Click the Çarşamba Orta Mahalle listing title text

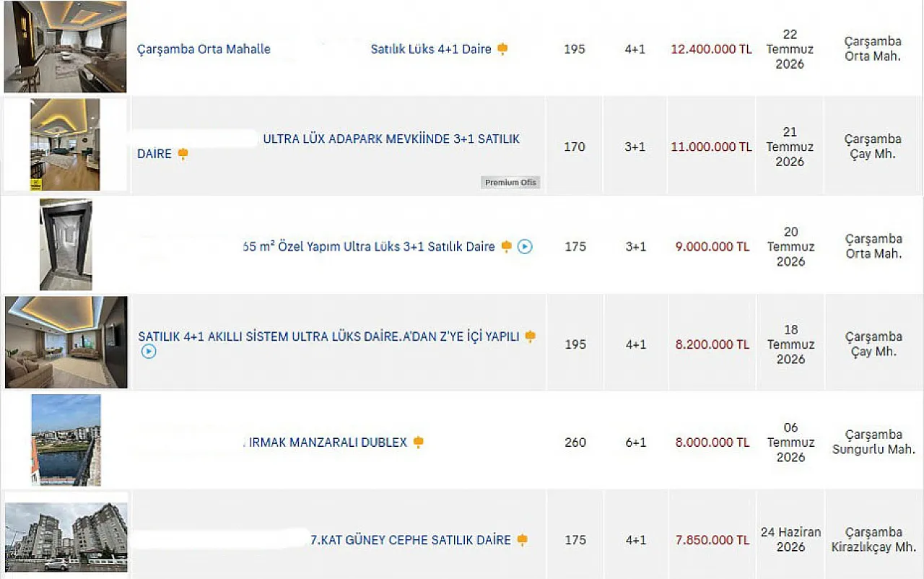coord(204,49)
